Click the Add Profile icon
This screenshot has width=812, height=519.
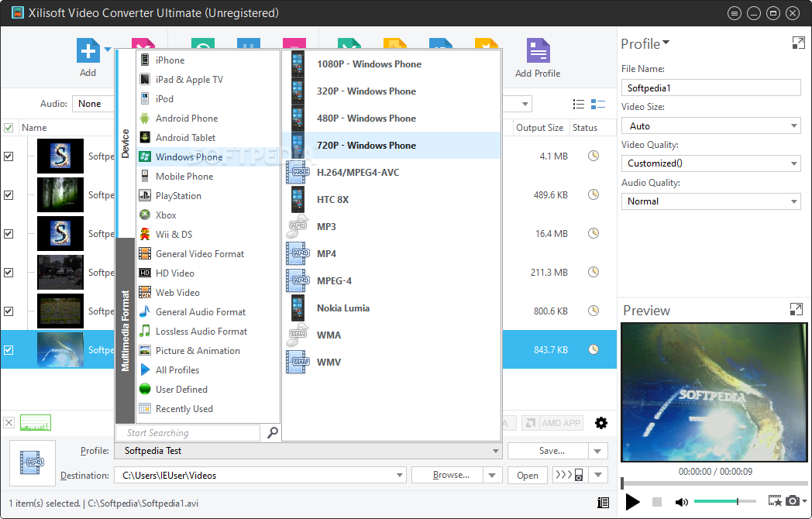tap(538, 50)
